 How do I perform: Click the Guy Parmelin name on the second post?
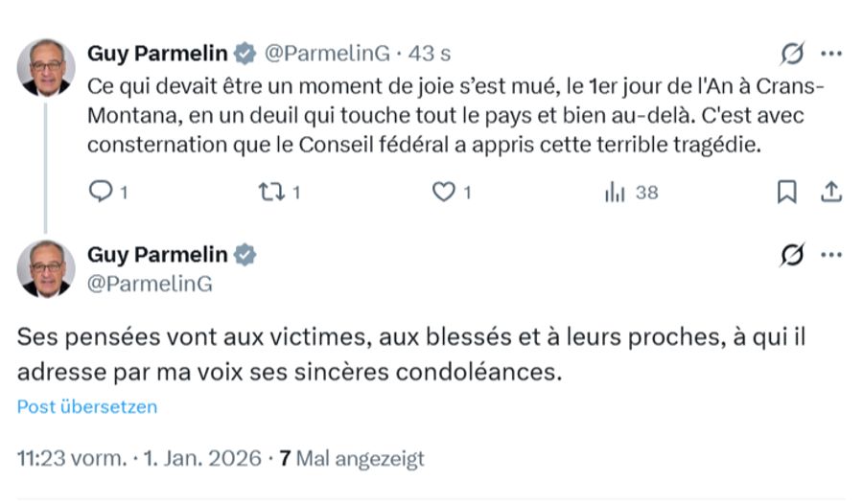[x=158, y=255]
